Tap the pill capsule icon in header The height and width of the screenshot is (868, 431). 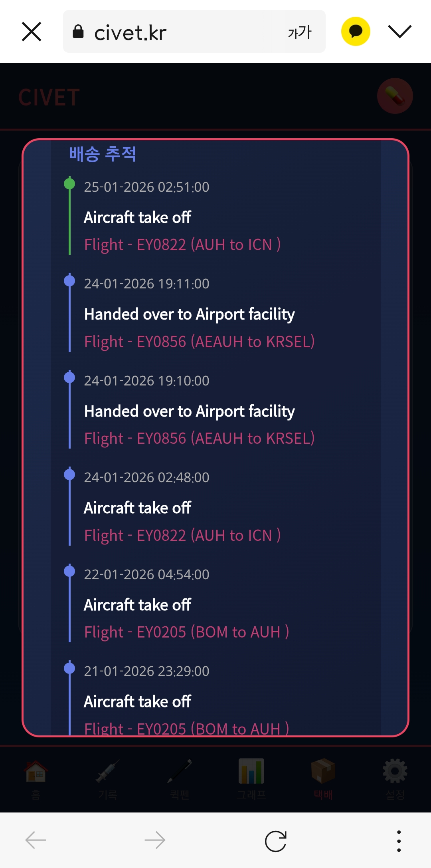coord(395,96)
